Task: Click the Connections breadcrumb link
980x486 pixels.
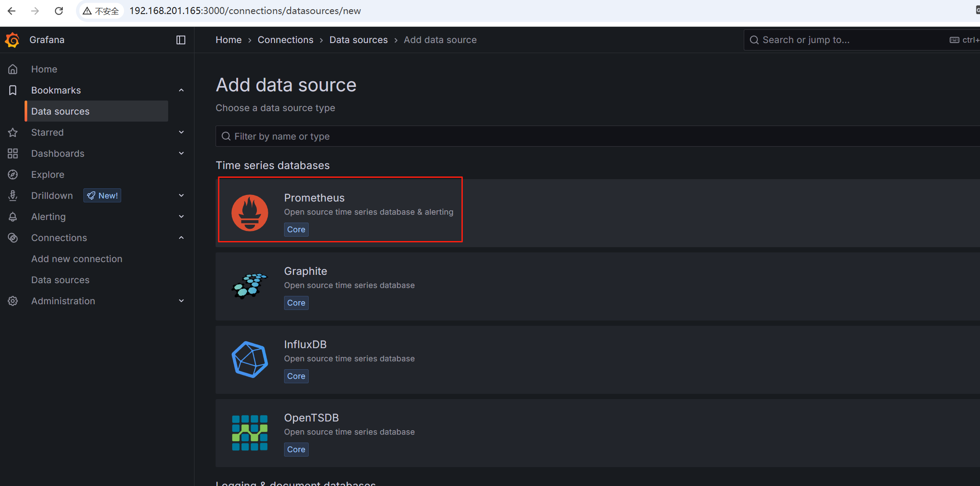Action: (285, 40)
